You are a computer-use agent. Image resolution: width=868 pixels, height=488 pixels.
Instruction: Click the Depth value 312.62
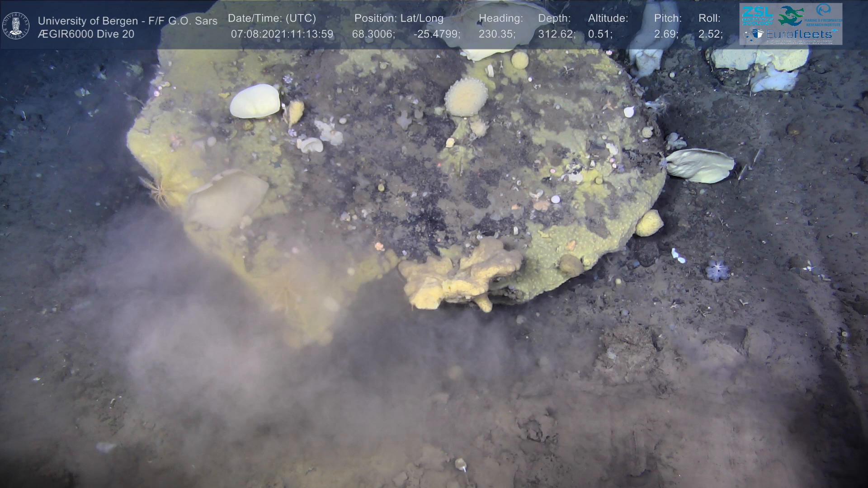557,34
